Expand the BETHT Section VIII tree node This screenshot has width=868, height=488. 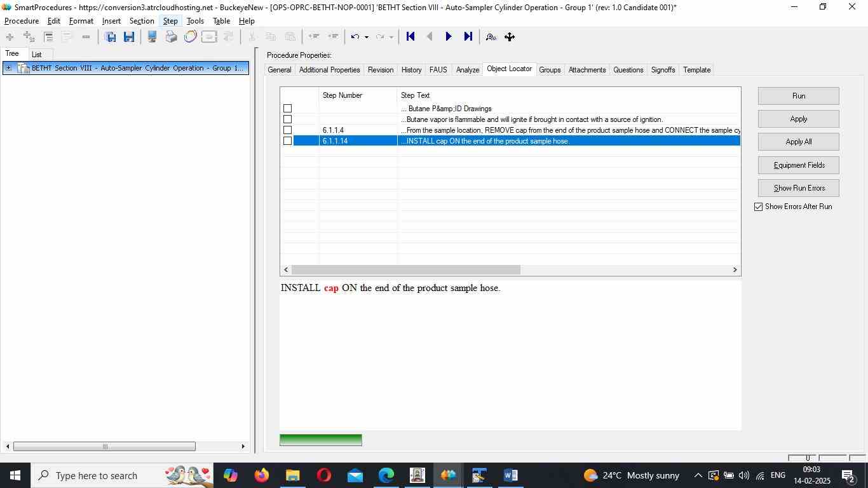9,69
